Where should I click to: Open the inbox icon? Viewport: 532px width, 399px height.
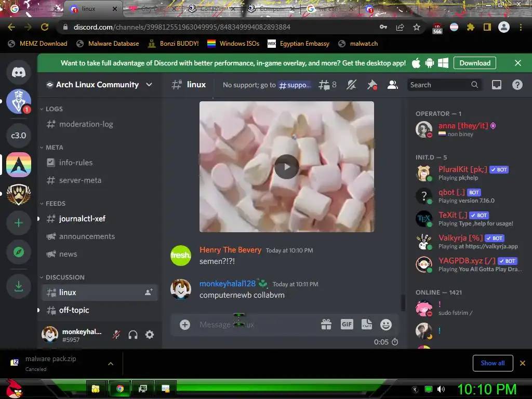pyautogui.click(x=496, y=85)
